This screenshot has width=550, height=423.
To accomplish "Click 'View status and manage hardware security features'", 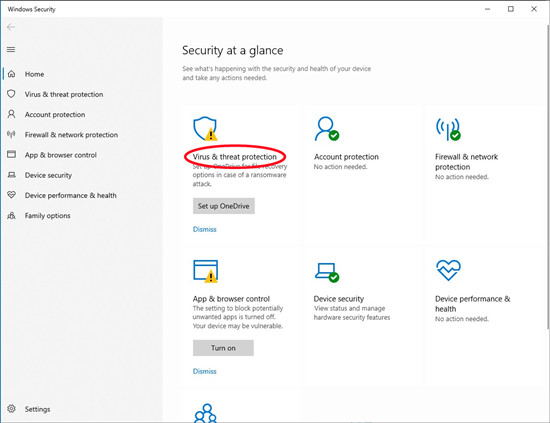I will (352, 313).
